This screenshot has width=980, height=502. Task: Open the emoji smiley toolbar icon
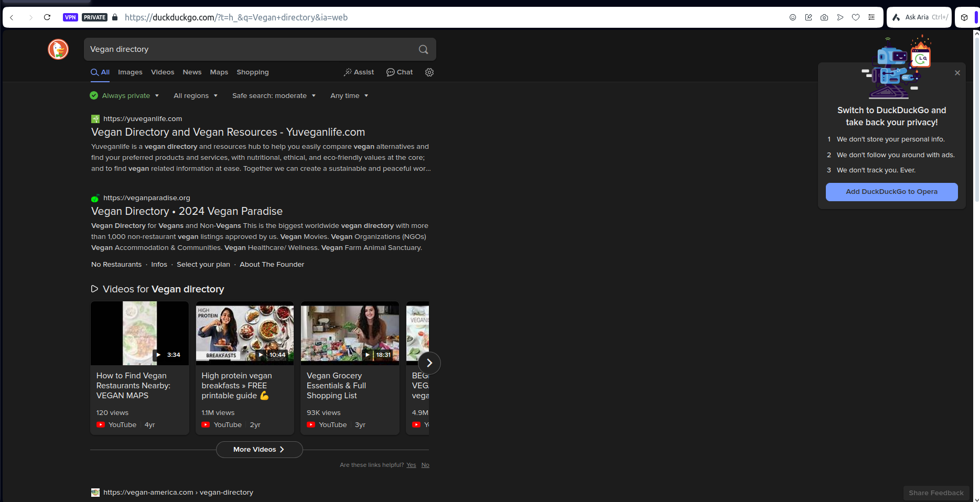(793, 17)
